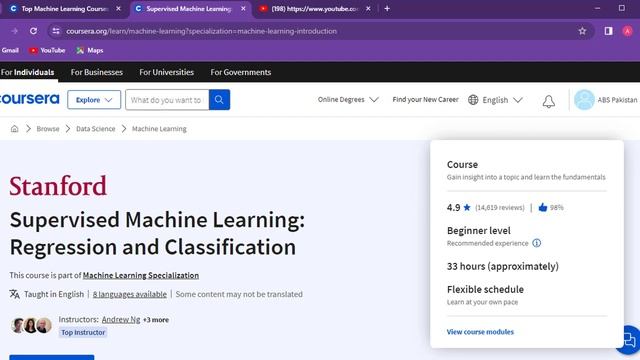Viewport: 640px width, 360px height.
Task: Click the Top Instructor badge
Action: tap(83, 332)
